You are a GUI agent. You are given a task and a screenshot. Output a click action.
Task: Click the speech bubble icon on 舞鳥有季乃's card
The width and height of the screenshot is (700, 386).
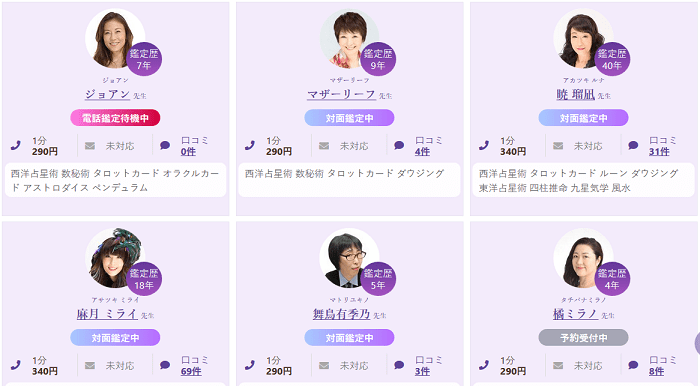[x=399, y=365]
